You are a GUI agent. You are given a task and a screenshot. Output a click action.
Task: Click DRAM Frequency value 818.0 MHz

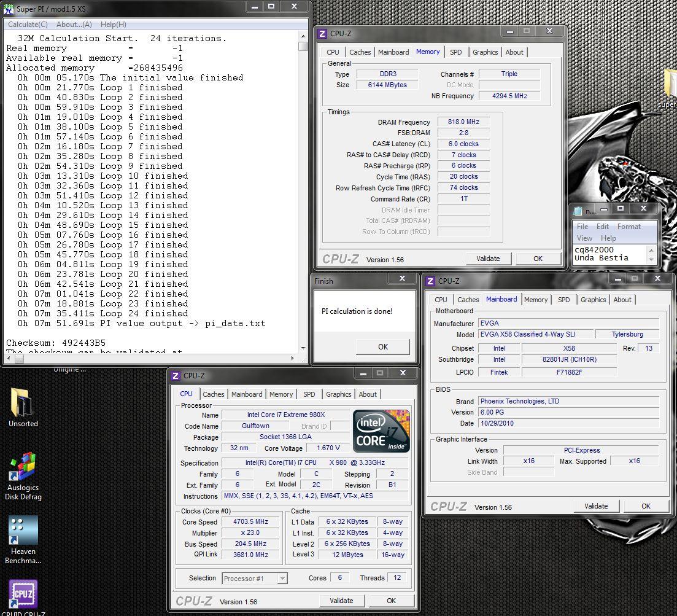463,122
